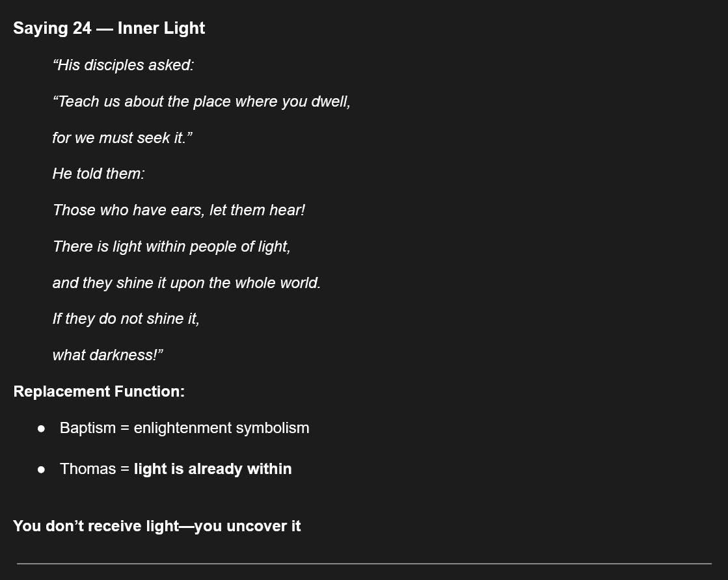Click the 'Saying 24 — Inner Light' heading
Screen dimensions: 728x580
[x=109, y=29]
